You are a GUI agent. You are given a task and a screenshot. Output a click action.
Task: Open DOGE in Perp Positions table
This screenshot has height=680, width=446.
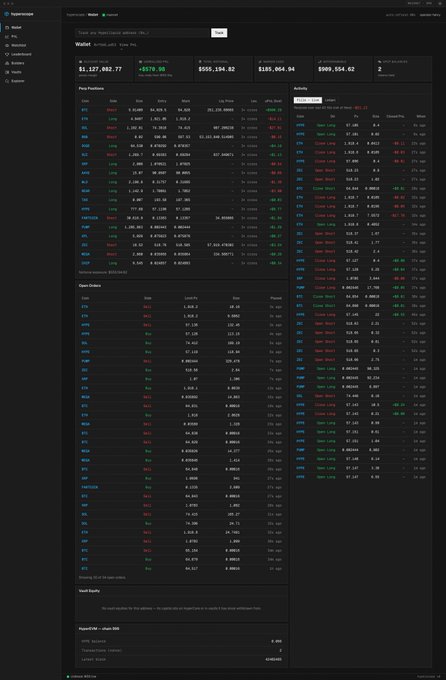point(85,146)
